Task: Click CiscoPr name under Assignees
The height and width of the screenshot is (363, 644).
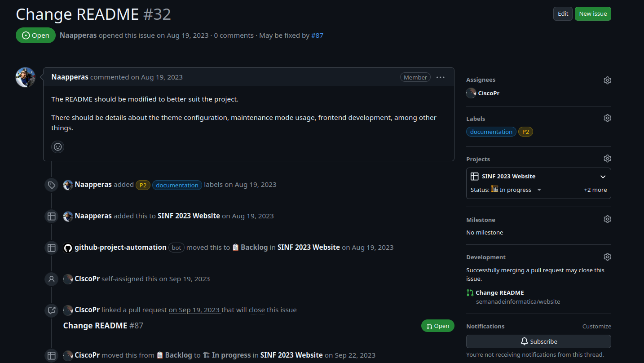Action: (x=489, y=93)
